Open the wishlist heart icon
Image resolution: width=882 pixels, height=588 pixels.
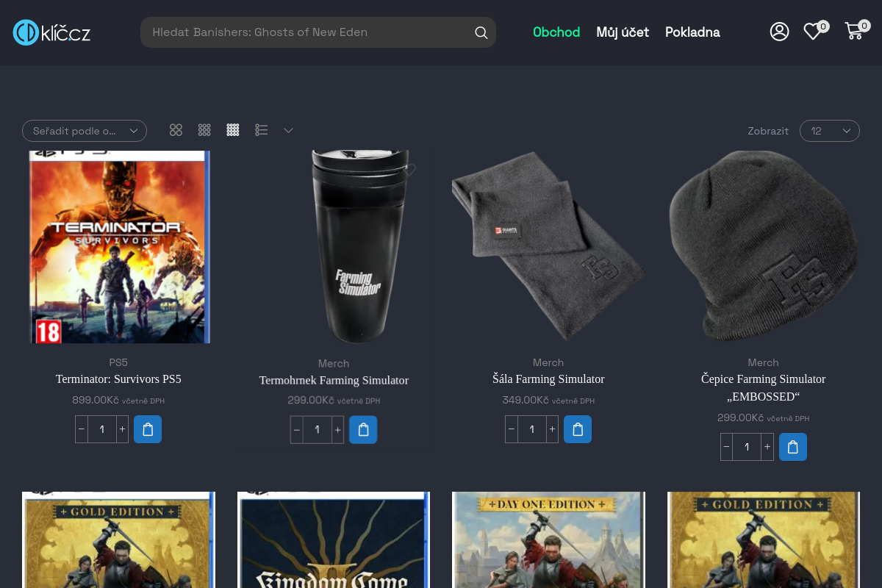(812, 32)
